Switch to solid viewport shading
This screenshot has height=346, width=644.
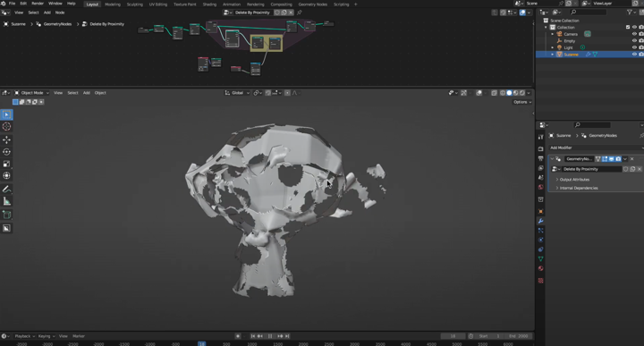[x=509, y=93]
